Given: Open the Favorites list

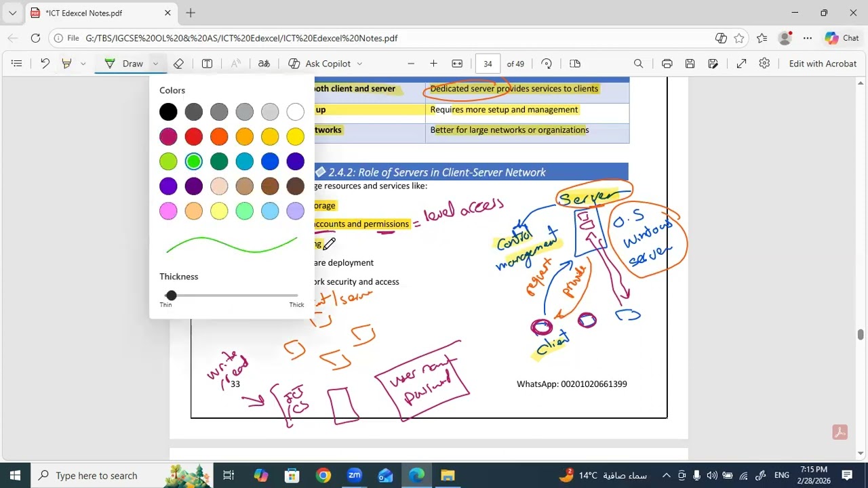Looking at the screenshot, I should coord(762,38).
